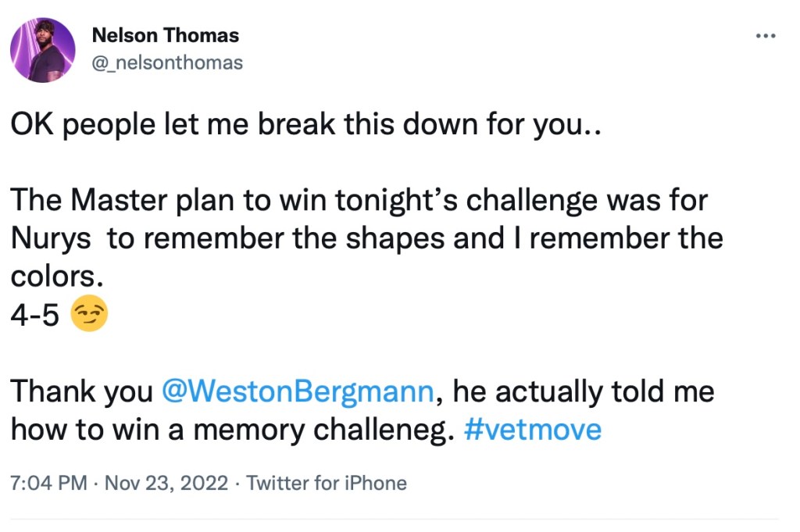Click the "4-5" score text
The width and height of the screenshot is (800, 532).
(x=35, y=316)
